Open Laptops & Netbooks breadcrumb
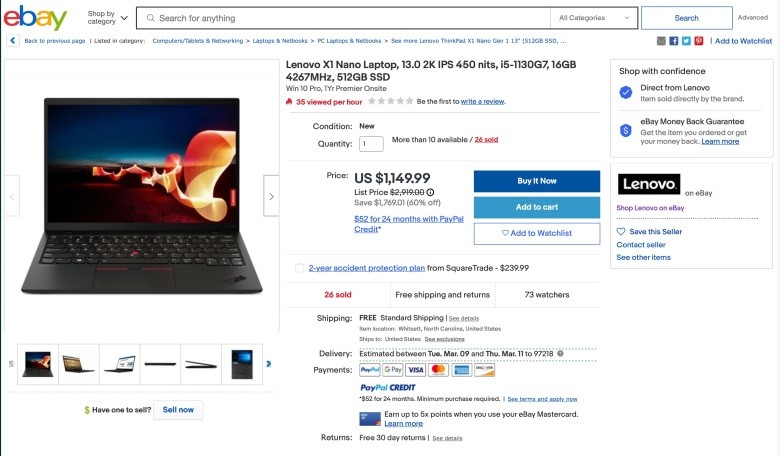Image resolution: width=780 pixels, height=456 pixels. point(280,41)
